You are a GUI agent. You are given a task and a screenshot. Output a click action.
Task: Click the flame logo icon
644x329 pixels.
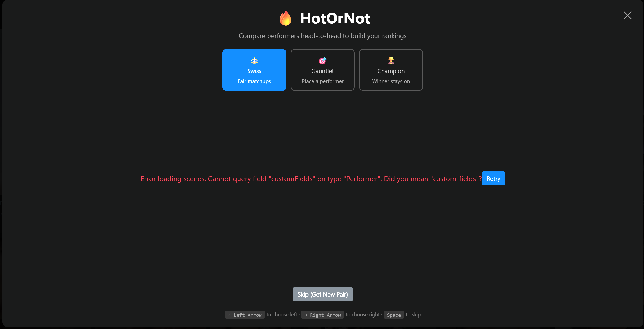[285, 18]
